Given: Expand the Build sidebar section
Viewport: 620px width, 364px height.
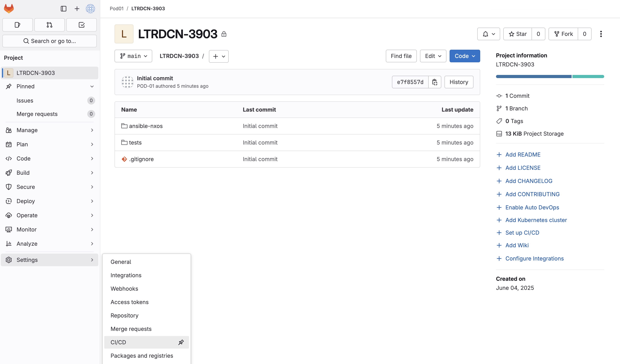Looking at the screenshot, I should pyautogui.click(x=49, y=173).
